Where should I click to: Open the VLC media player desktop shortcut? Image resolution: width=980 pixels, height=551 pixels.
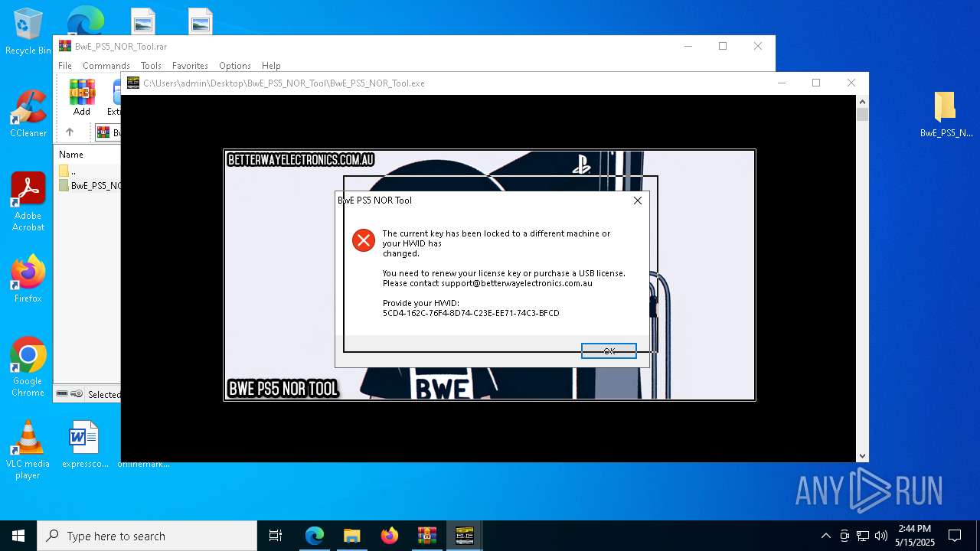28,450
